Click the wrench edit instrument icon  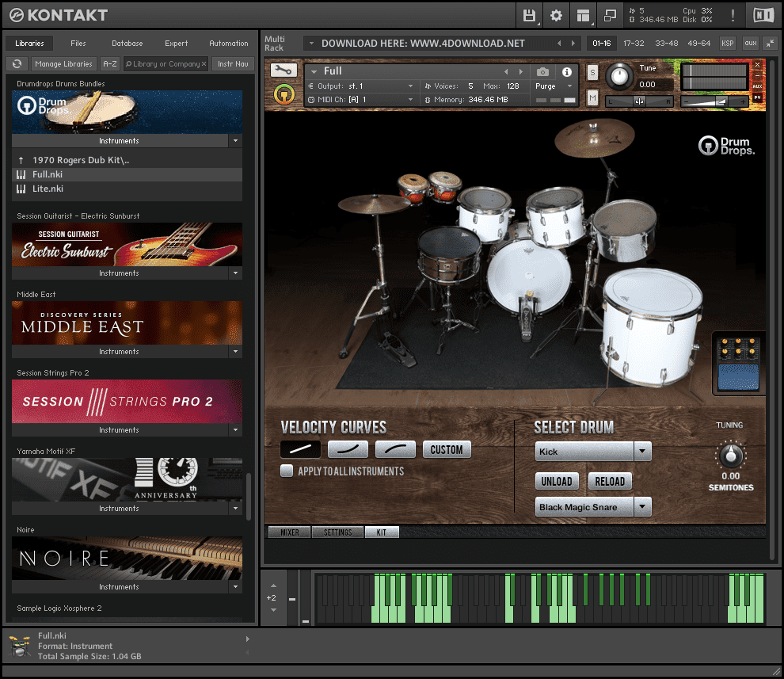point(284,71)
